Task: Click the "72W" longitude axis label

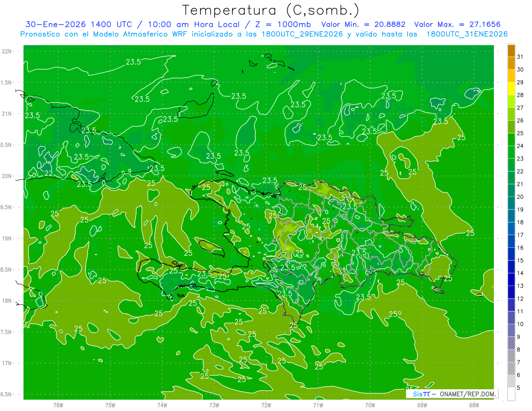Action: (x=266, y=405)
